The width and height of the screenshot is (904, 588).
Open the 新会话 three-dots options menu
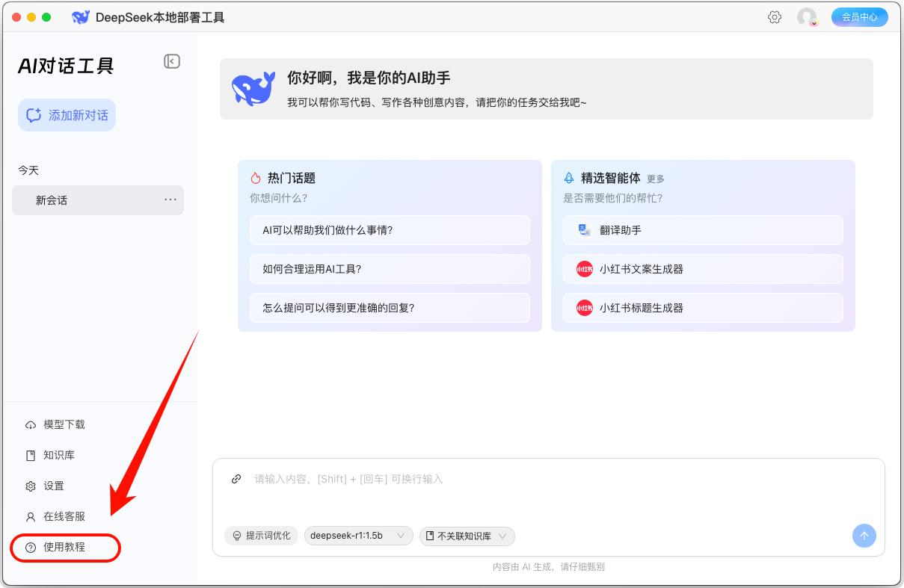click(170, 199)
